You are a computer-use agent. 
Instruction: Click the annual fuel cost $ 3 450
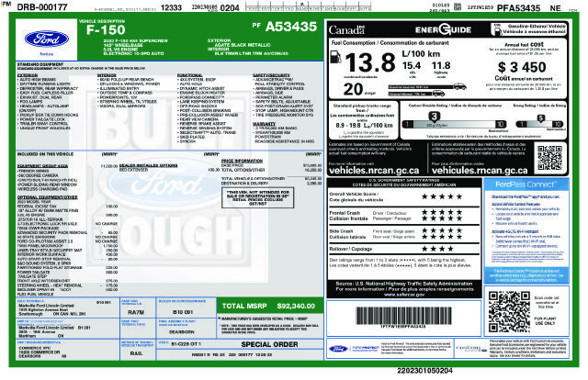522,67
